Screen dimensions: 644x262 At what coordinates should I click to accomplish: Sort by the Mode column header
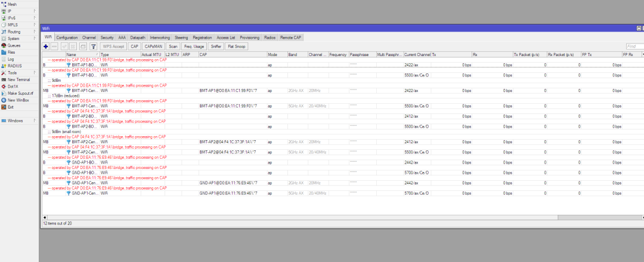click(x=277, y=54)
